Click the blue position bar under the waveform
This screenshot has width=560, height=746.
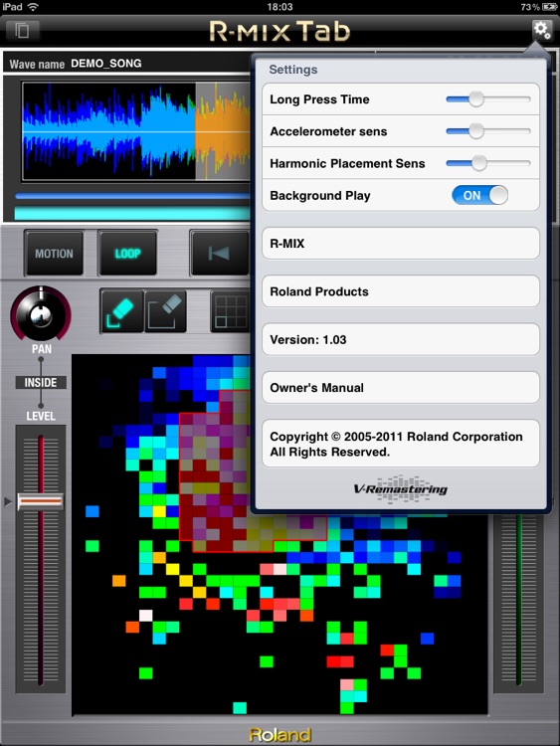click(x=132, y=196)
